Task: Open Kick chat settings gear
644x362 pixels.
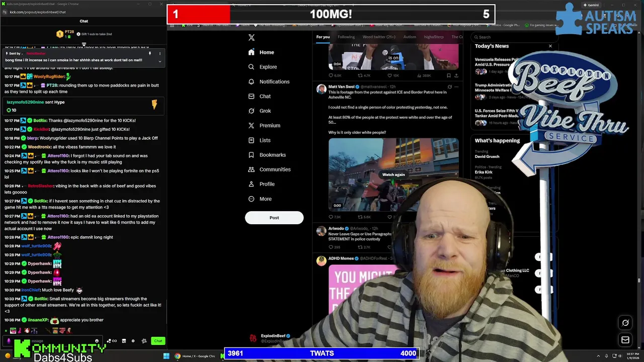Action: (133, 341)
